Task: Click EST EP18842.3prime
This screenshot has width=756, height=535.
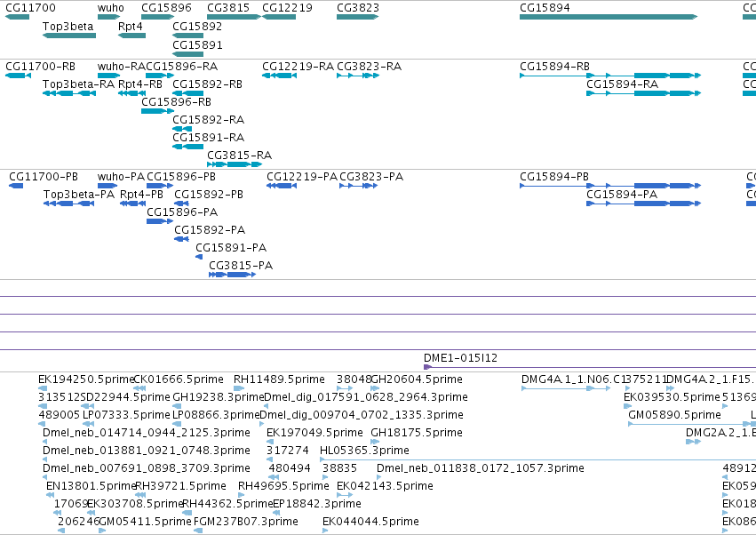Action: coord(317,504)
